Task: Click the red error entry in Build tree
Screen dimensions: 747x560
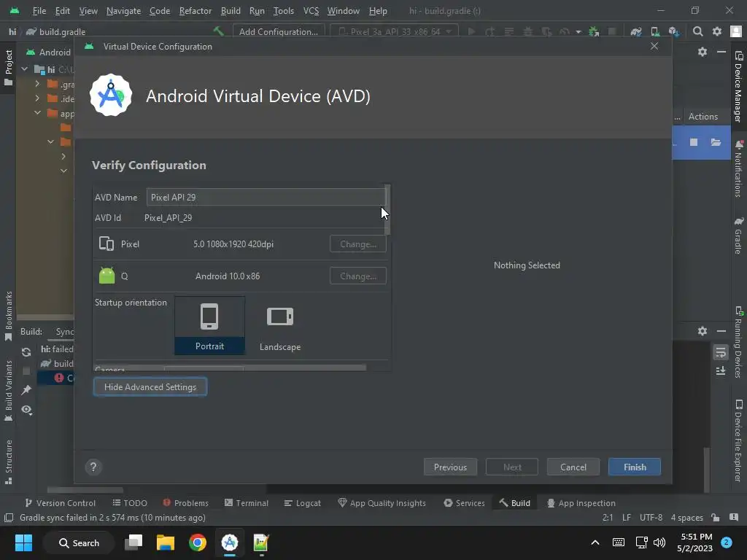Action: (x=58, y=378)
